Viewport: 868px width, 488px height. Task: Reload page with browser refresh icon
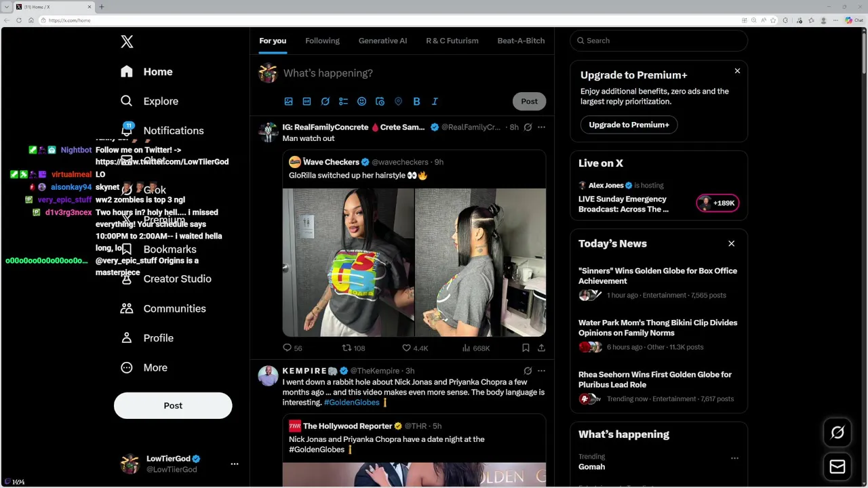(x=19, y=20)
